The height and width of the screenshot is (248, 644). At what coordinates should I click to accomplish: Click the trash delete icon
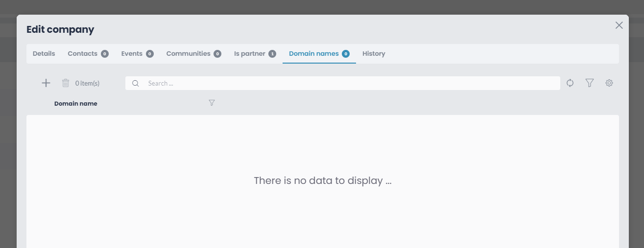click(66, 83)
